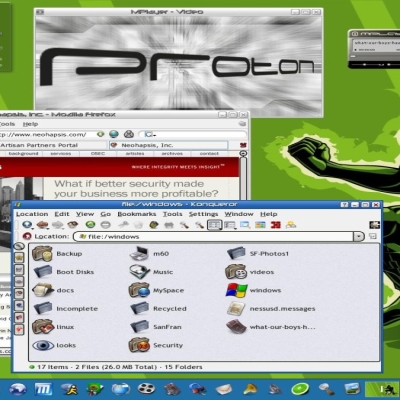The image size is (400, 400).
Task: Click the sun-and-cloud icon in Konqueror toolbar
Action: click(x=291, y=225)
